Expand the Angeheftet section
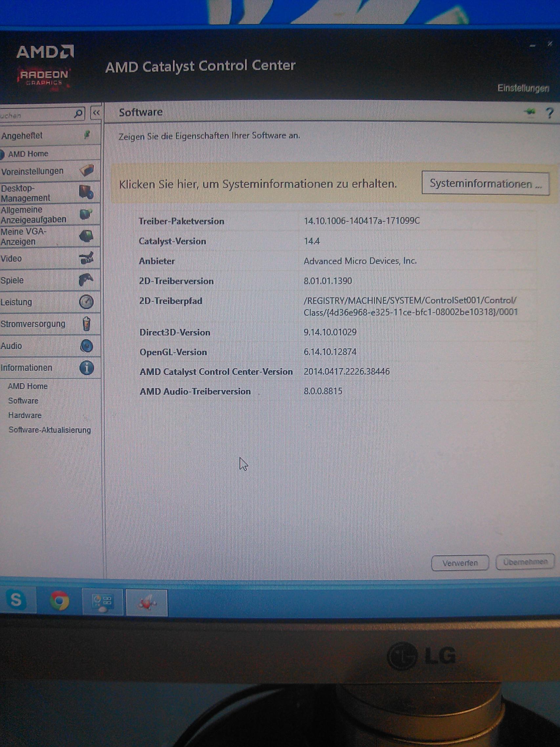This screenshot has height=747, width=560. [50, 135]
